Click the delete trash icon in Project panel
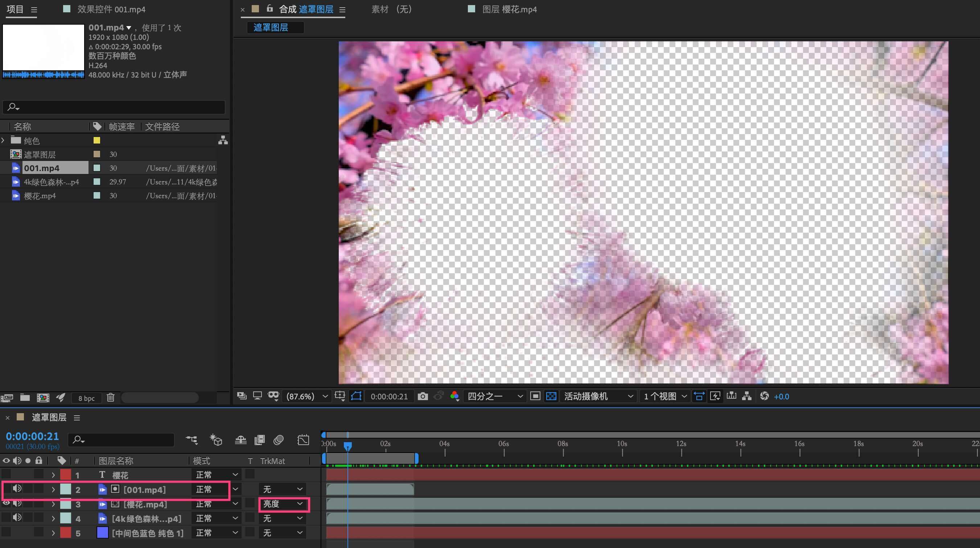This screenshot has height=548, width=980. click(110, 398)
